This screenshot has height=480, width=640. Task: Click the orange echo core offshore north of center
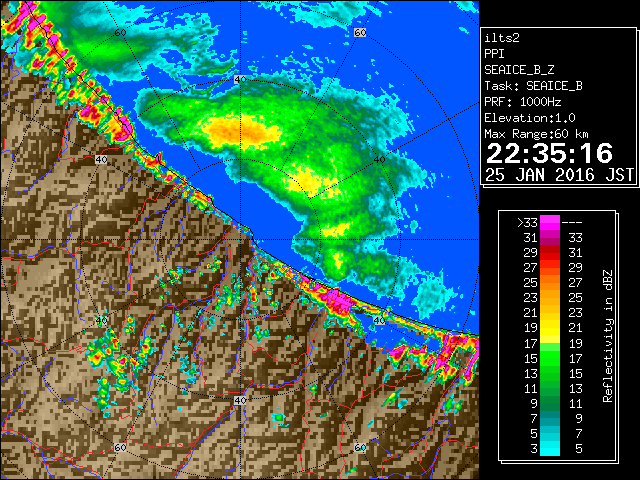click(x=243, y=131)
